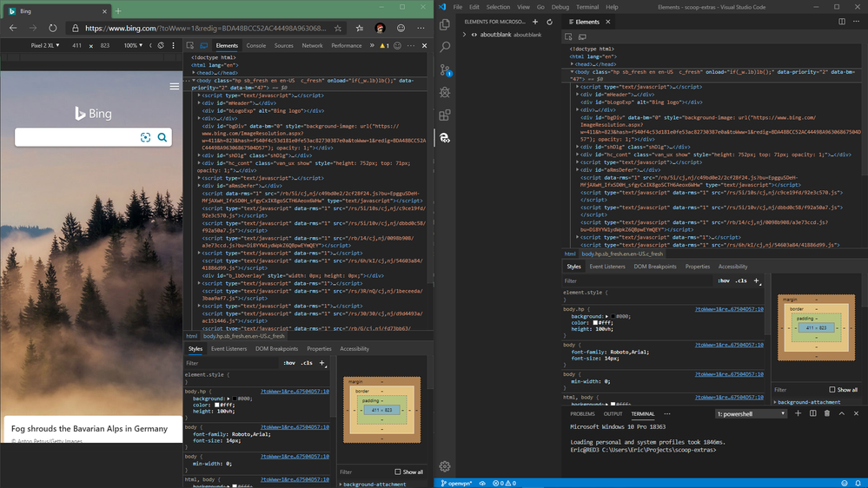The width and height of the screenshot is (868, 488).
Task: Click inspect icon in VS Code Elements panel
Action: point(568,37)
